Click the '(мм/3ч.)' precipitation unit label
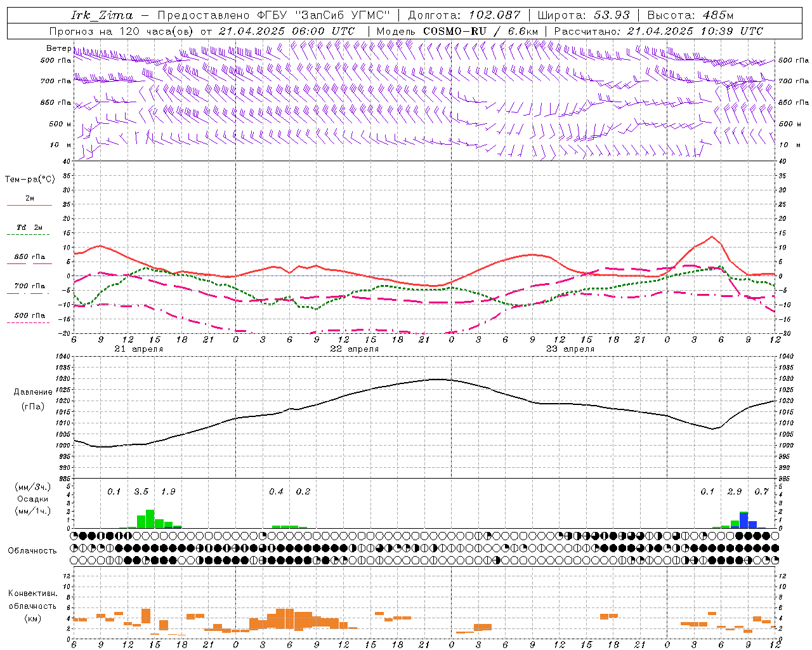This screenshot has height=650, width=812. point(32,487)
